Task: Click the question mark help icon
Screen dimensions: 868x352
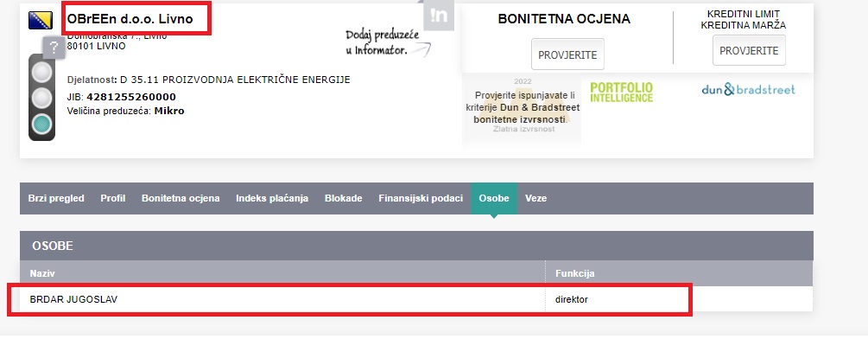Action: tap(54, 48)
